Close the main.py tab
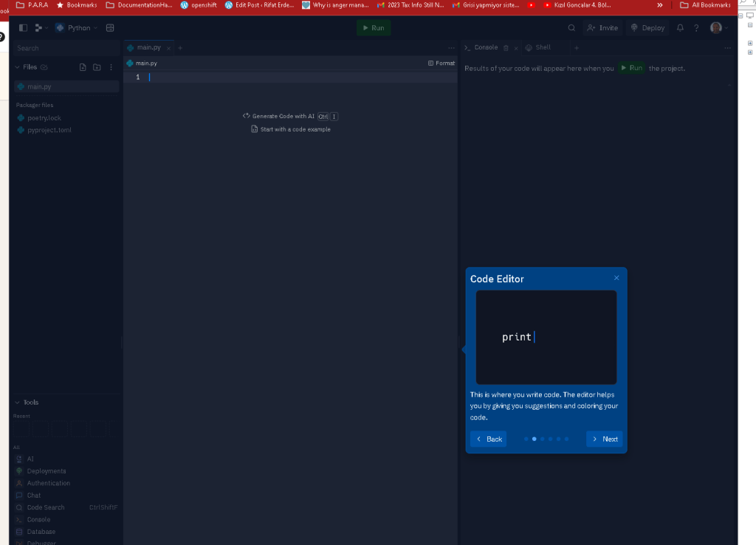Viewport: 756px width, 545px height. click(x=168, y=48)
